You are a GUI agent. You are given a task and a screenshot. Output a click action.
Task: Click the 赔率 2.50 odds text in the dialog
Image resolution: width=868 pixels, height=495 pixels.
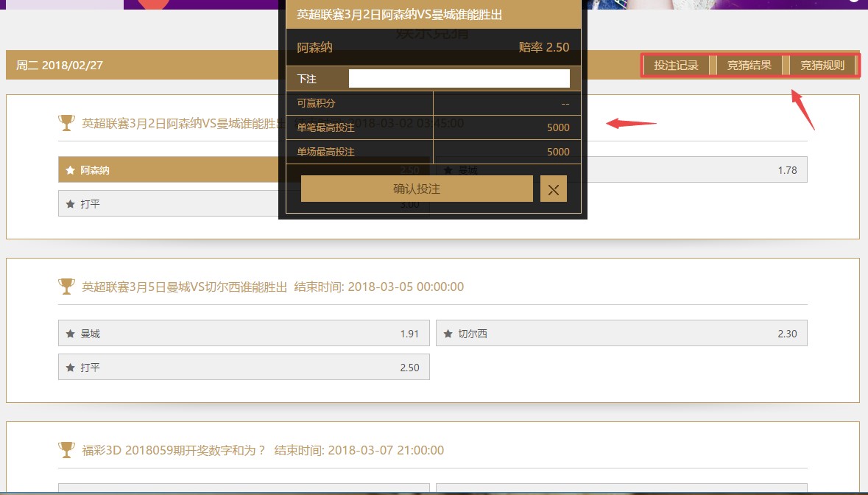coord(543,47)
